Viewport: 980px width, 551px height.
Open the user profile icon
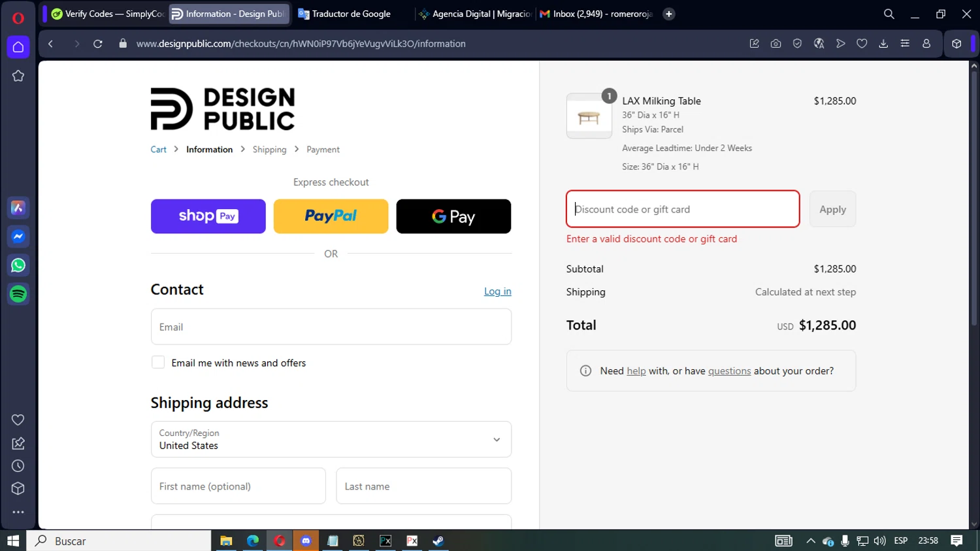pos(926,44)
